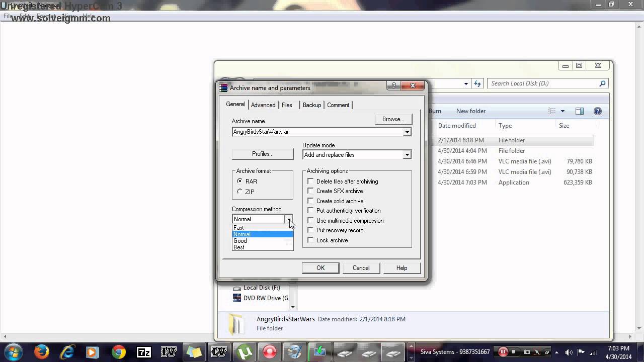This screenshot has width=644, height=362.
Task: Click the search magnifier in Explorer
Action: pyautogui.click(x=602, y=83)
